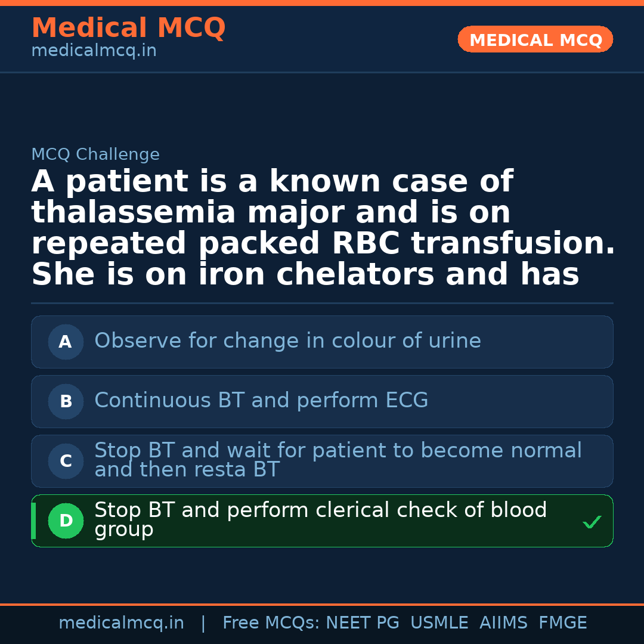644x644 pixels.
Task: Open the medicalmcq.in link in header
Action: [94, 51]
